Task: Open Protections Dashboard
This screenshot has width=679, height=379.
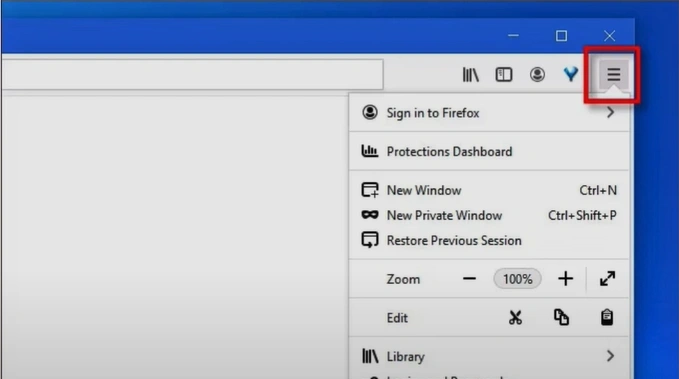Action: point(489,151)
